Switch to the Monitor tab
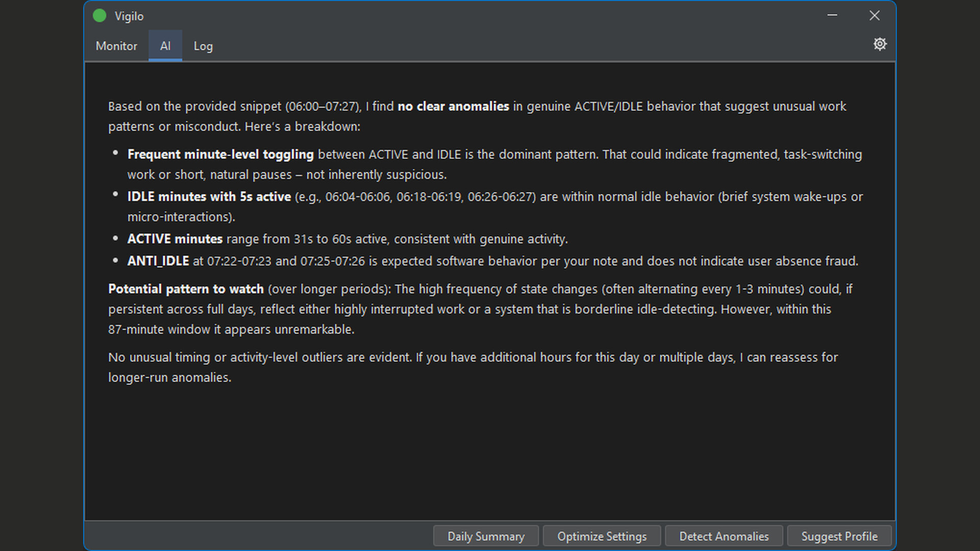Screen dimensions: 980x551 [x=116, y=46]
